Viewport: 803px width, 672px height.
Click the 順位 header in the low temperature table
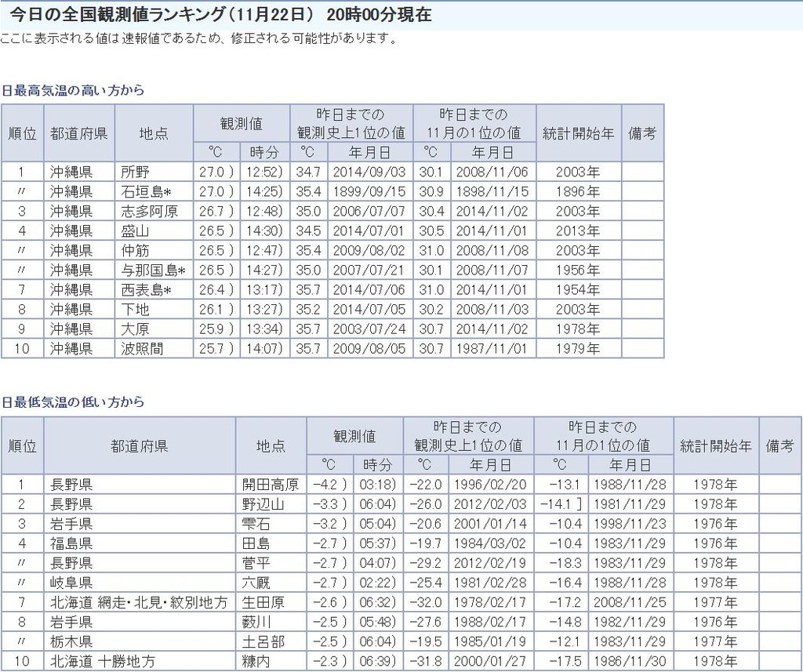coord(22,445)
